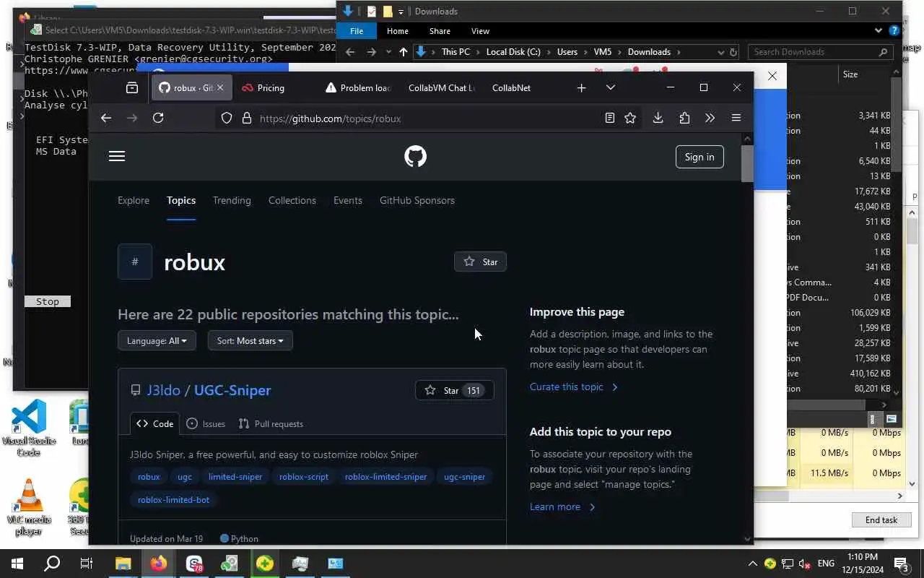Click End task in Task Manager

point(881,519)
